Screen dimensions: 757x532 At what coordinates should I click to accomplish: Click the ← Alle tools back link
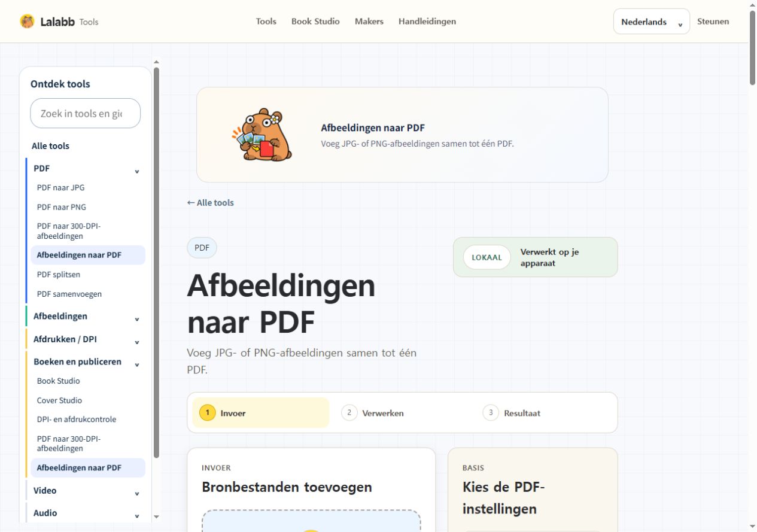point(211,203)
